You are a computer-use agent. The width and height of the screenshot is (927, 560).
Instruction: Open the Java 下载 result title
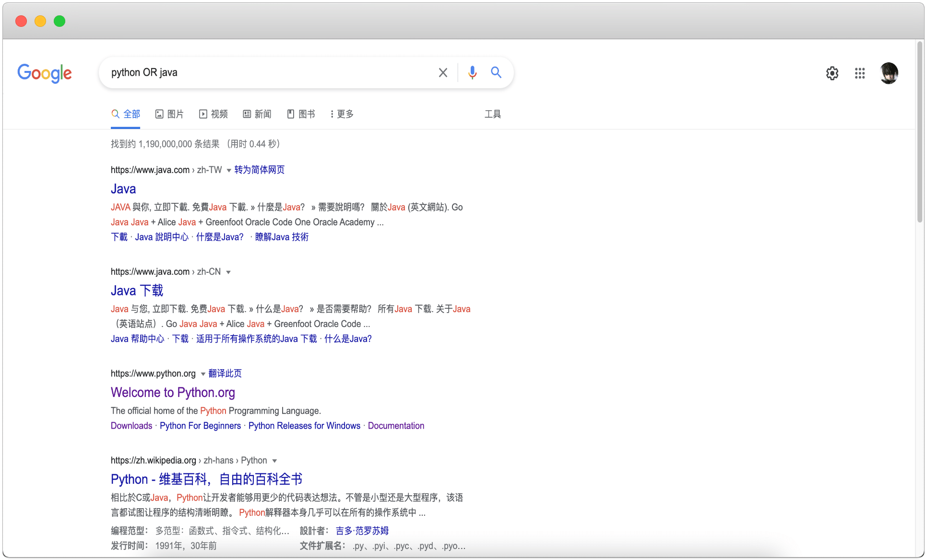tap(137, 291)
